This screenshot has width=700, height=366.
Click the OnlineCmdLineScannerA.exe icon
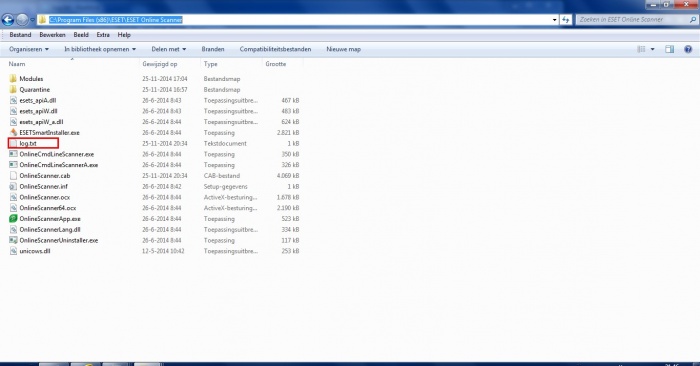coord(13,165)
